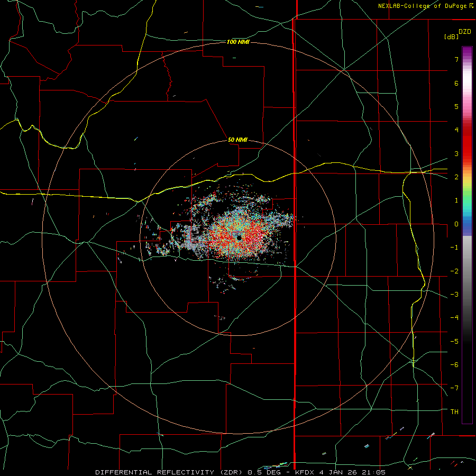Image resolution: width=476 pixels, height=476 pixels.
Task: Click the -3 value on color scale
Action: (x=454, y=295)
